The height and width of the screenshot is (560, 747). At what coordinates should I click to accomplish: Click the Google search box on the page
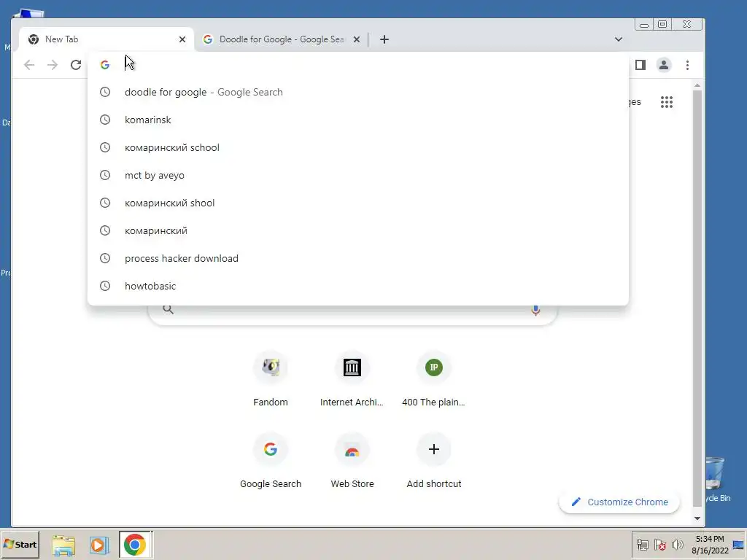[352, 314]
